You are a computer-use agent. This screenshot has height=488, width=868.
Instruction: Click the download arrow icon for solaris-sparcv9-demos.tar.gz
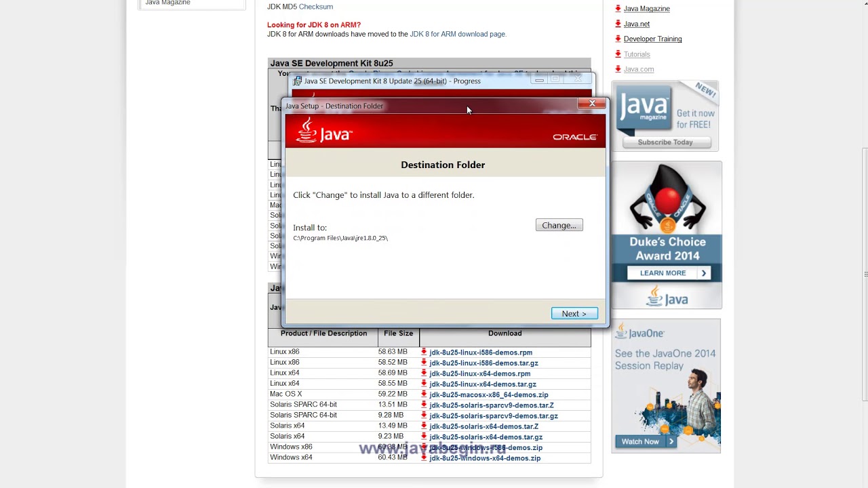[424, 416]
